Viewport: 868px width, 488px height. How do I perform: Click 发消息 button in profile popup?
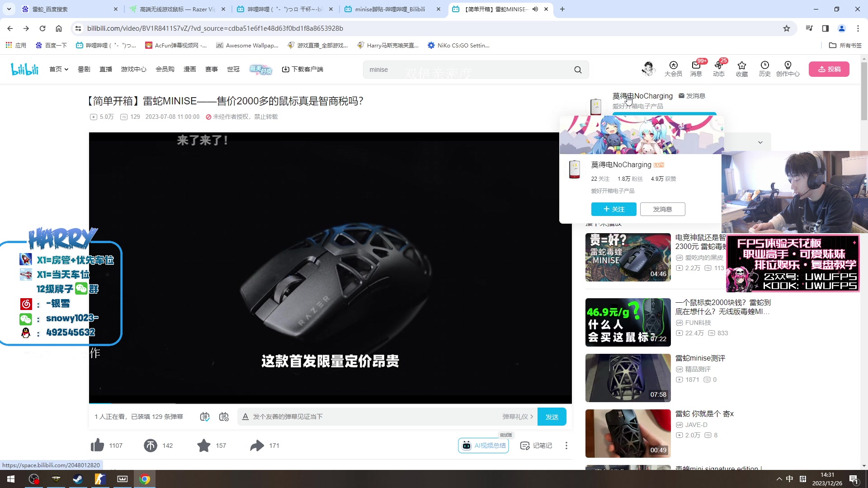[663, 209]
